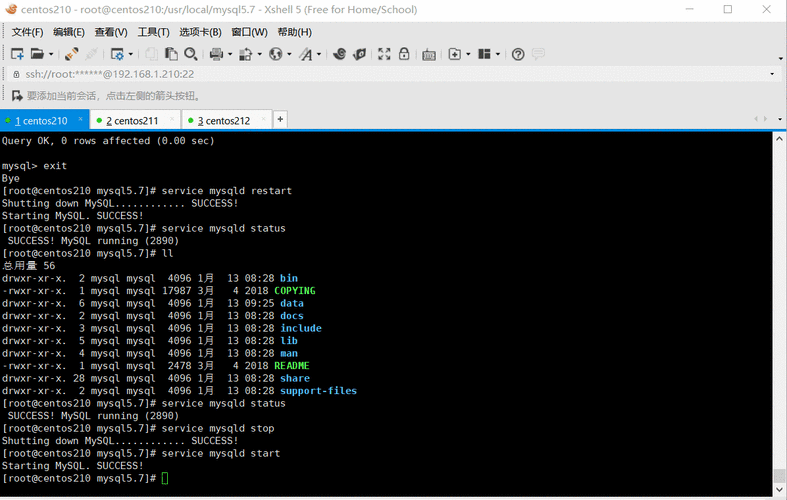787x500 pixels.
Task: Open the 工具(T) menu
Action: point(153,32)
